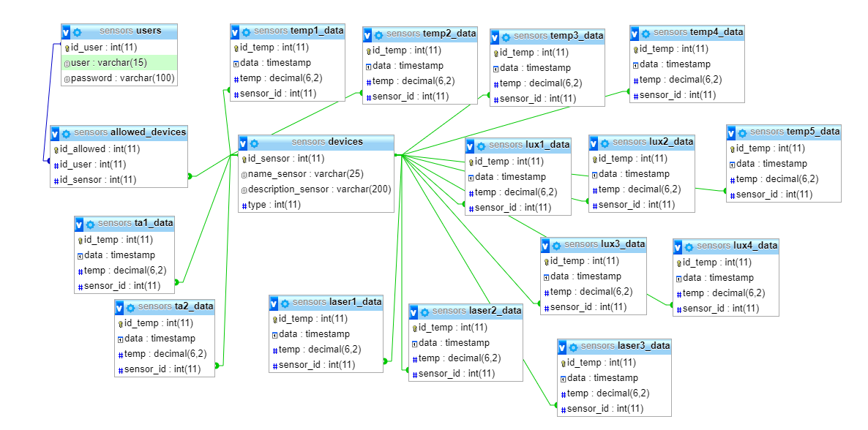
Task: Click the V icon on laser1_data table
Action: pyautogui.click(x=274, y=303)
